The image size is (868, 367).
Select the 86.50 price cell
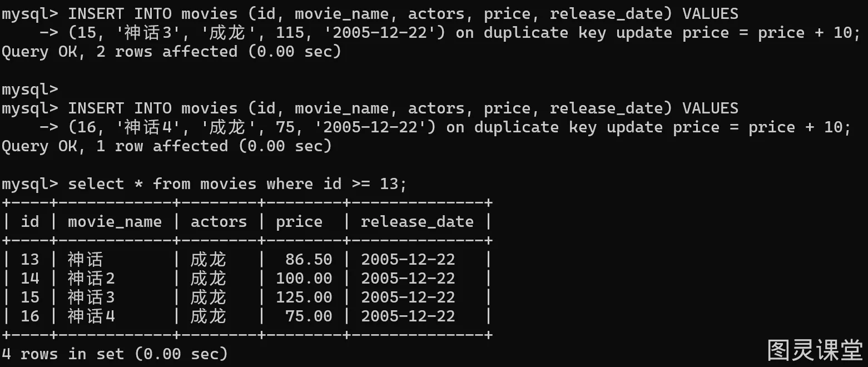coord(308,260)
